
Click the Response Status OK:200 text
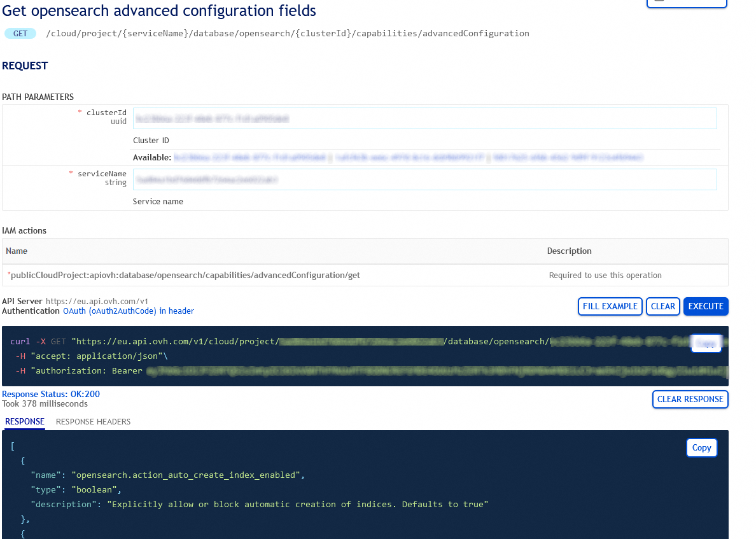50,394
